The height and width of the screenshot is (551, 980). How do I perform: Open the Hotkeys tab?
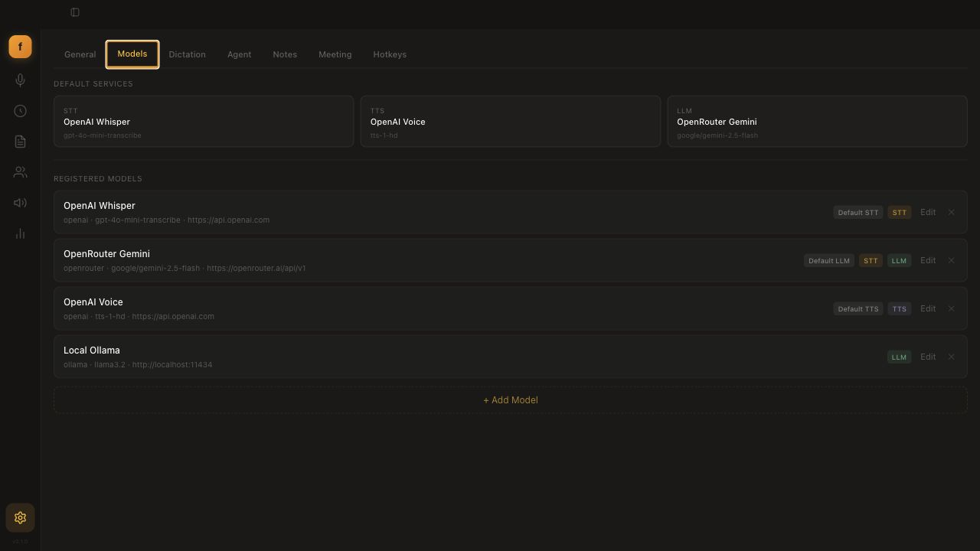pyautogui.click(x=390, y=54)
